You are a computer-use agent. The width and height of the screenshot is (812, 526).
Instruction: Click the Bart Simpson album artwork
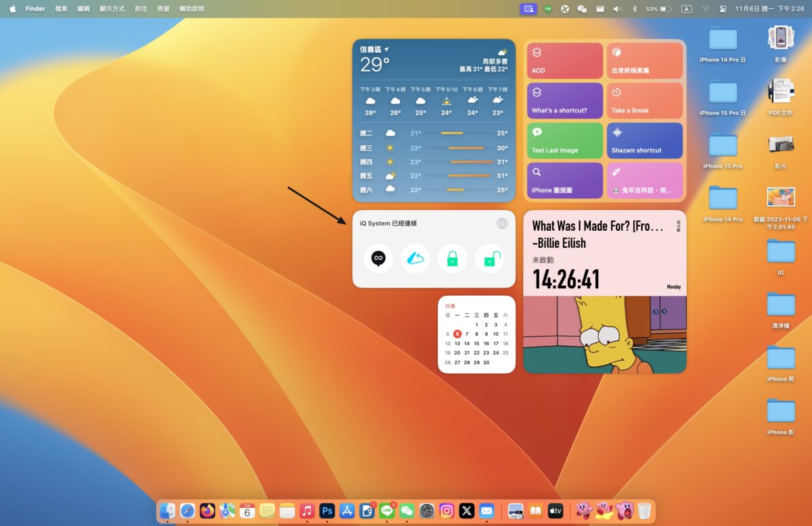605,334
